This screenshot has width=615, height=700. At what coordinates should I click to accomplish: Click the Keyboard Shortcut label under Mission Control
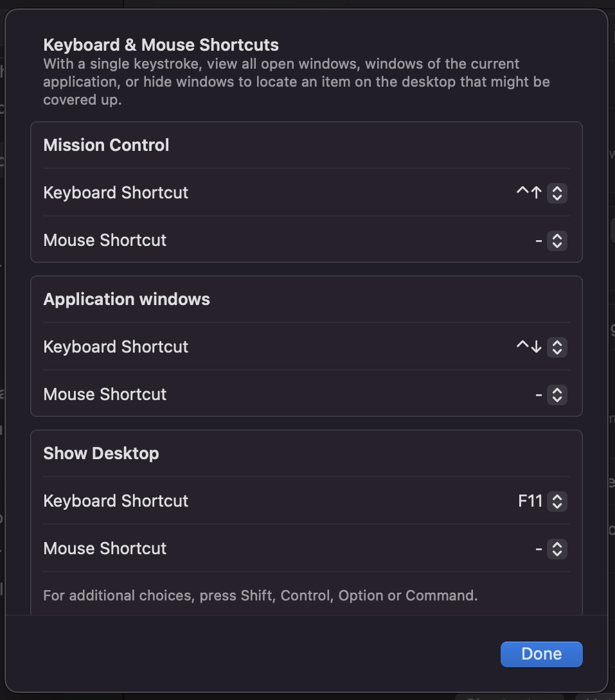116,193
